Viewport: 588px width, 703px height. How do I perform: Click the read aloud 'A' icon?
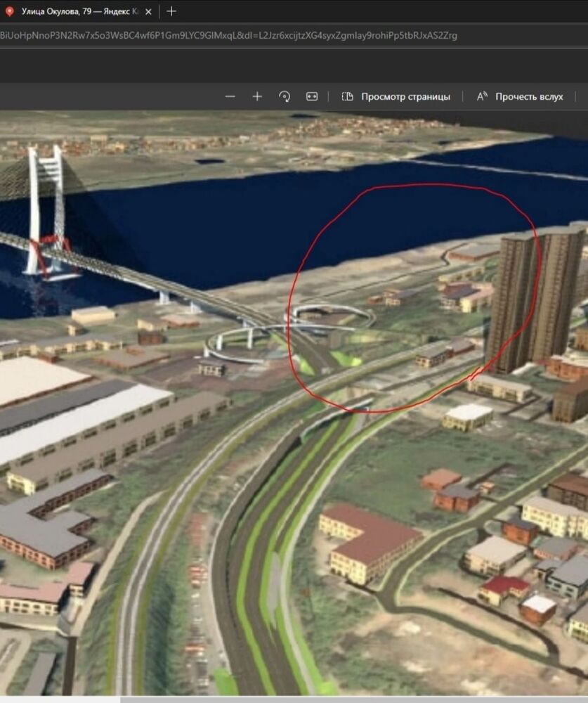click(x=482, y=97)
